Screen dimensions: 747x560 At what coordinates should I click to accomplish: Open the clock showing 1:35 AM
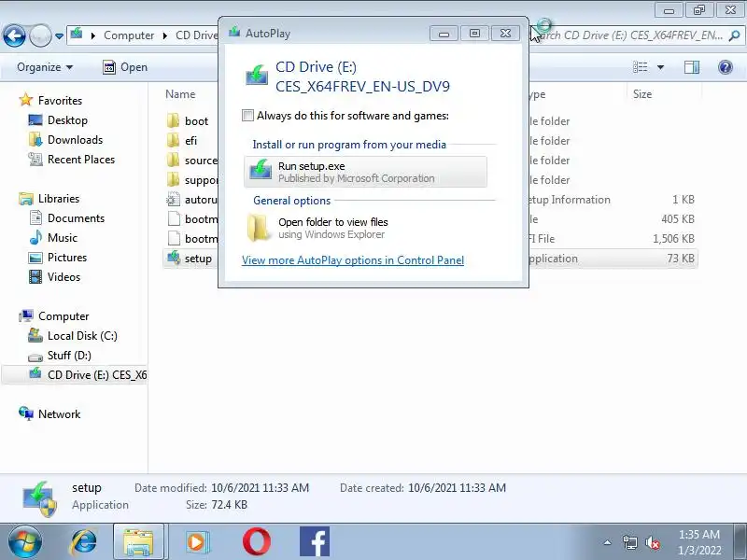(x=699, y=542)
